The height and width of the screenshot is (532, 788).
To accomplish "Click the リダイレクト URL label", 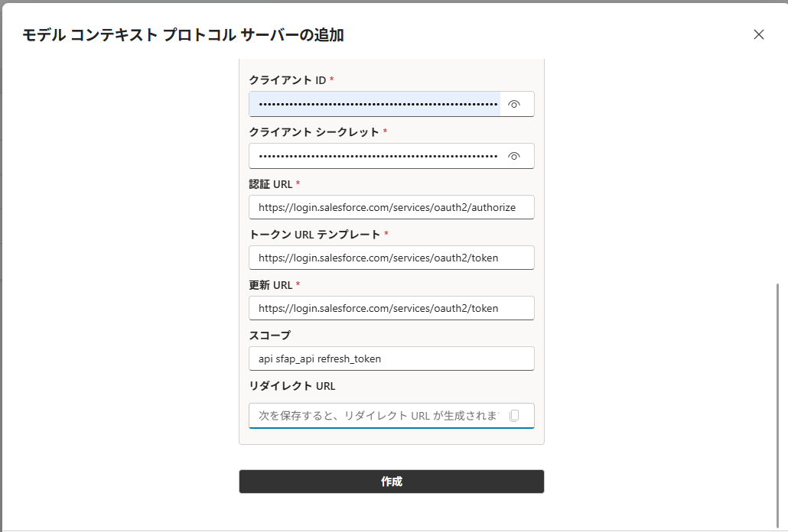I will point(292,386).
